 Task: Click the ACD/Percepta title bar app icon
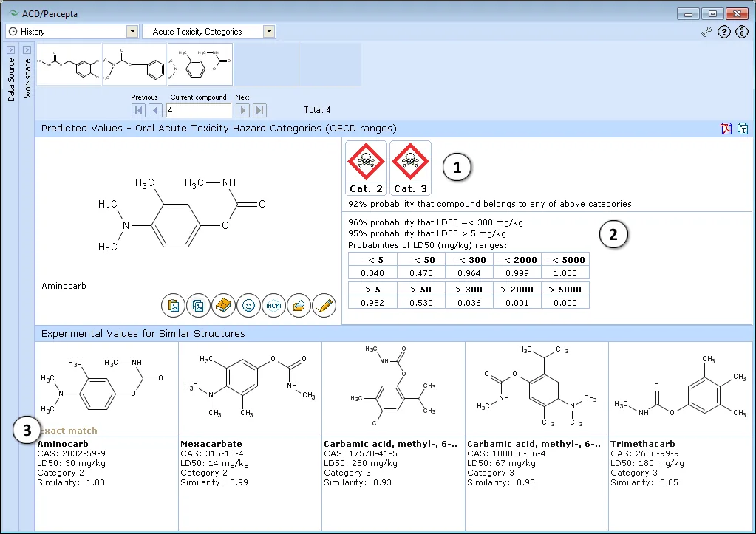[14, 13]
